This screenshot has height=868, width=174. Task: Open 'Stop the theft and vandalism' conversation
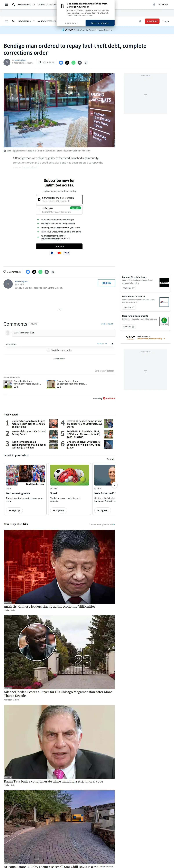click(x=27, y=383)
